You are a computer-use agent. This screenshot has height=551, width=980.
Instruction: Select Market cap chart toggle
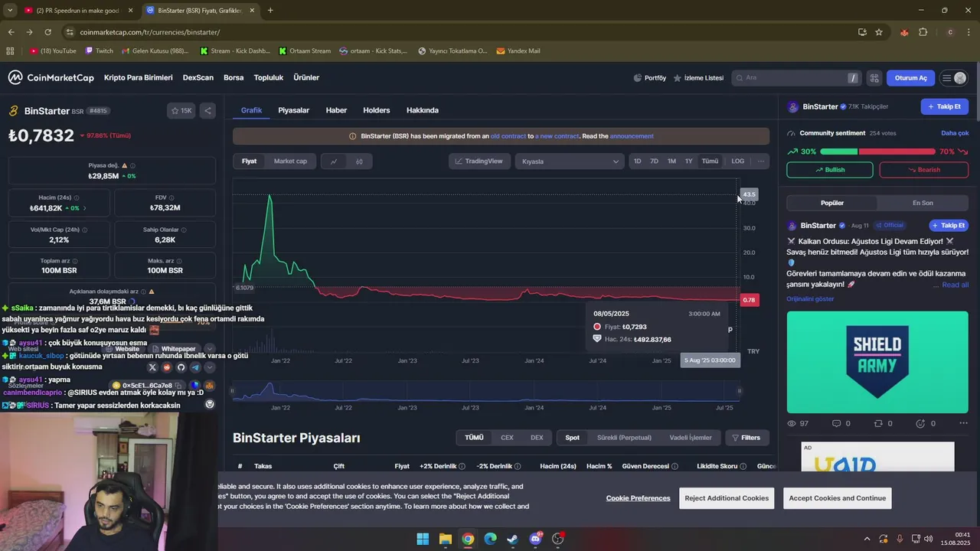[290, 161]
